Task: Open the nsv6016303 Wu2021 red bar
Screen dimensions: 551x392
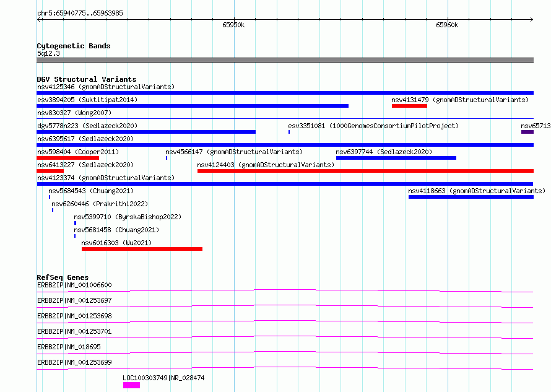Action: [142, 249]
